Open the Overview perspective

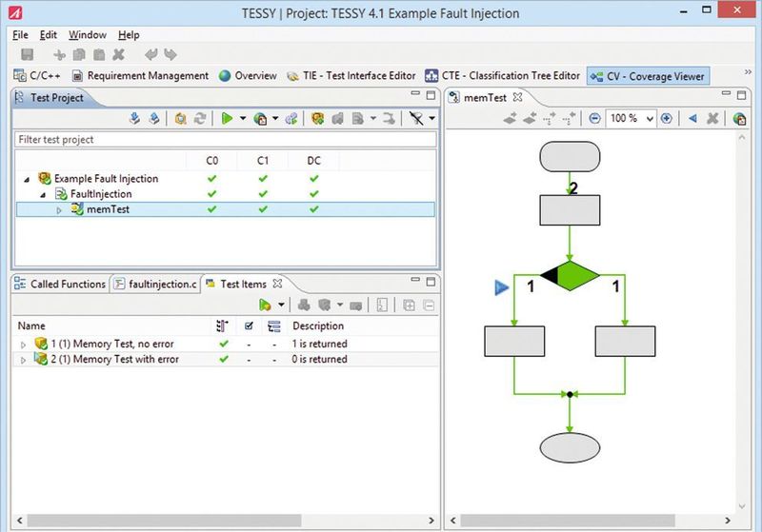point(248,76)
